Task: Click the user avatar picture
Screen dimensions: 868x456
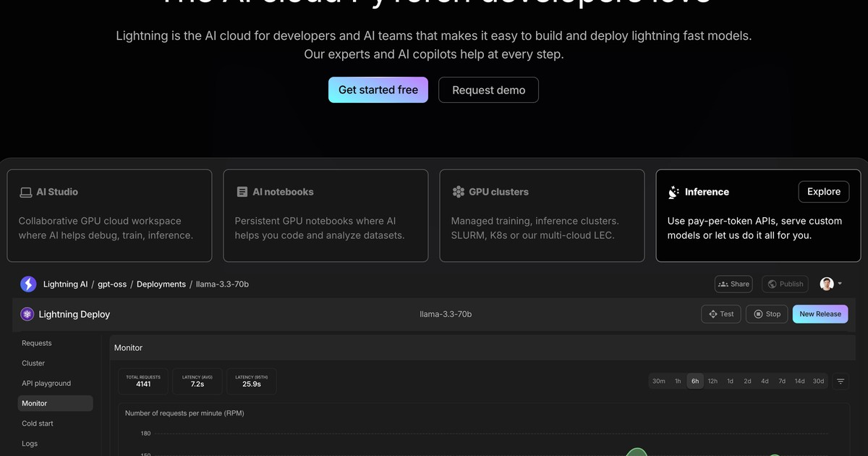Action: 827,284
